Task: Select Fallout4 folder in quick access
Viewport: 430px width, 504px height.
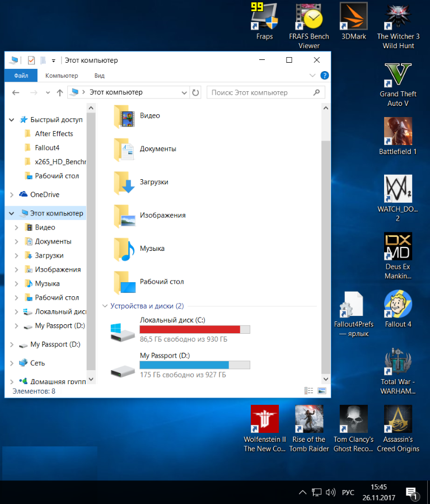Action: [x=47, y=148]
